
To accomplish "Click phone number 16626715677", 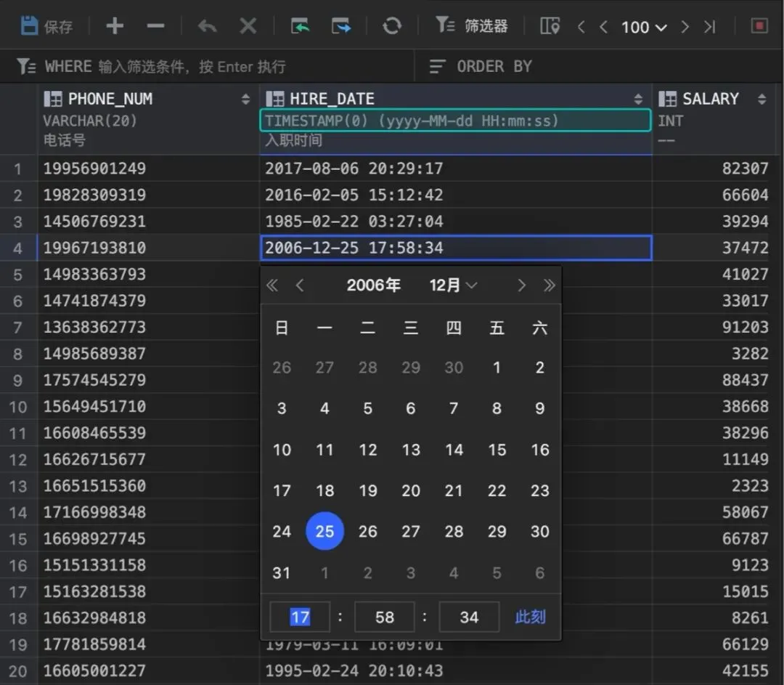I will click(94, 459).
